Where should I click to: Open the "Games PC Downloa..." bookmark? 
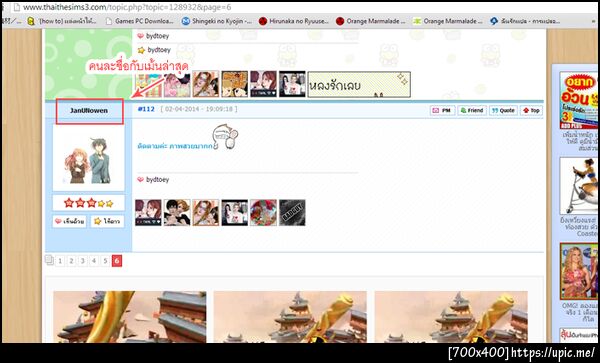140,21
